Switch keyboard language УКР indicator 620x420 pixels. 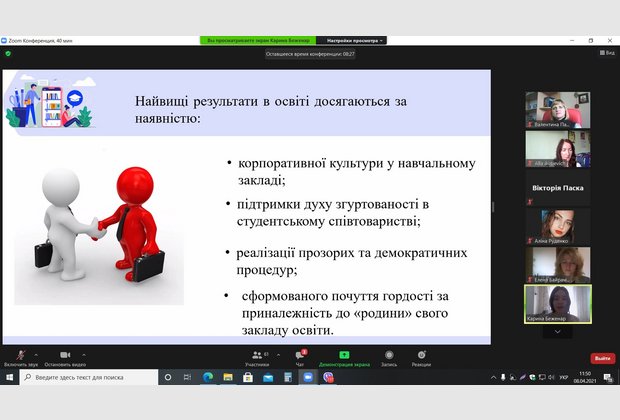(563, 378)
